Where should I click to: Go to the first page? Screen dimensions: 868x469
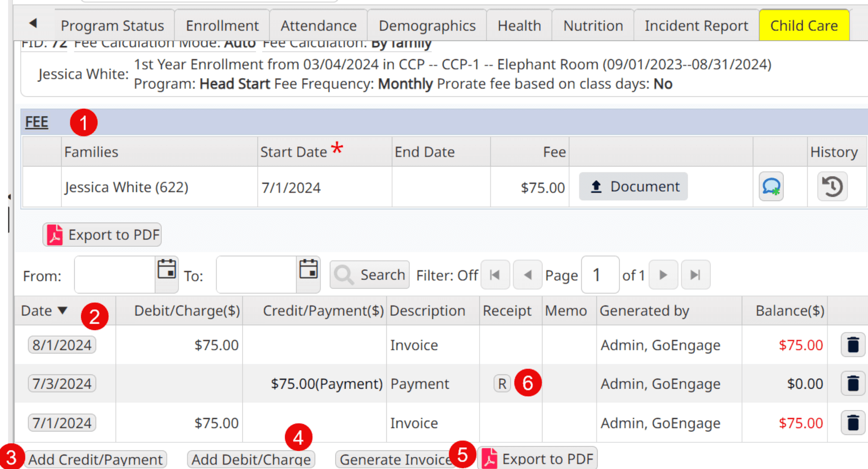click(x=495, y=275)
